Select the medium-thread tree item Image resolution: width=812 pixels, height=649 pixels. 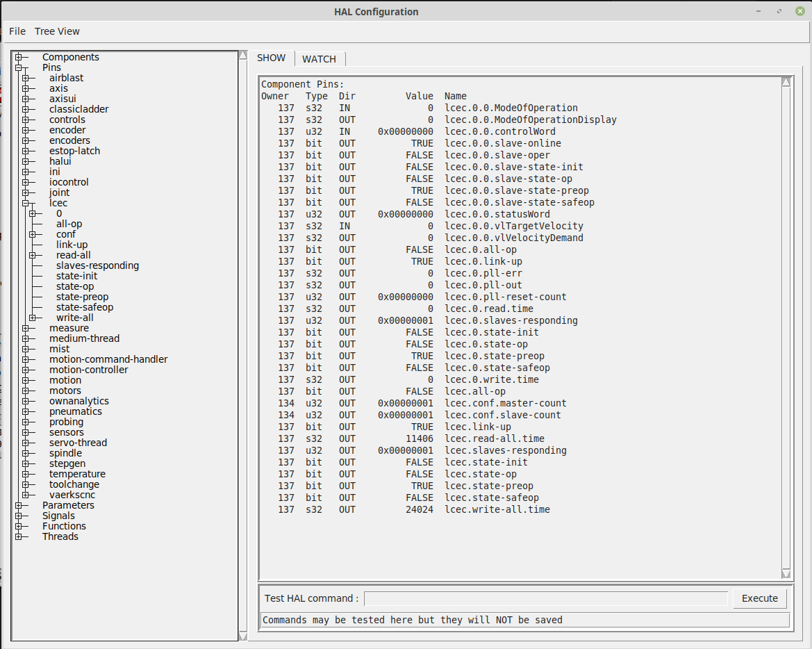(85, 338)
